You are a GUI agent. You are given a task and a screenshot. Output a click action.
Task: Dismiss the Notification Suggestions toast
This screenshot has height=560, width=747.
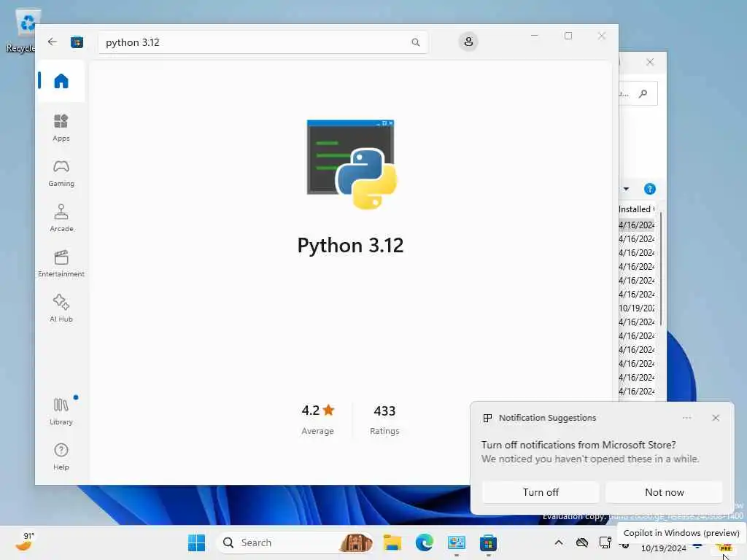click(715, 418)
